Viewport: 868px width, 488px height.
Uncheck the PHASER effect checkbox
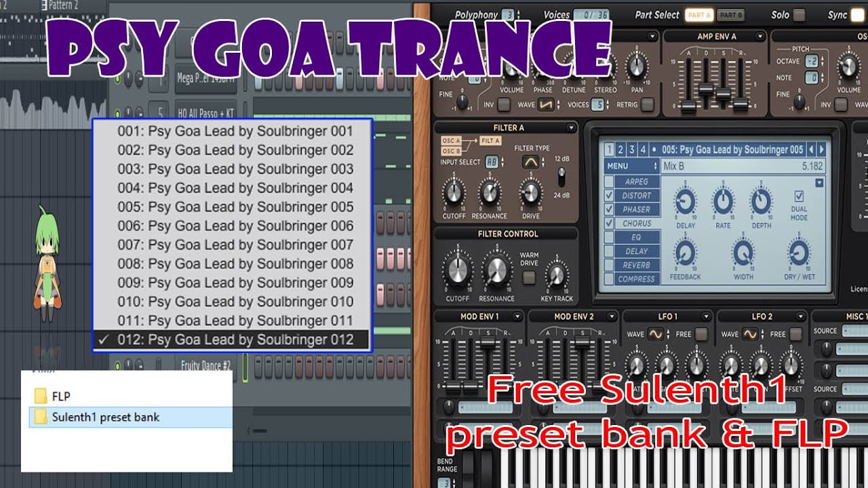[609, 209]
